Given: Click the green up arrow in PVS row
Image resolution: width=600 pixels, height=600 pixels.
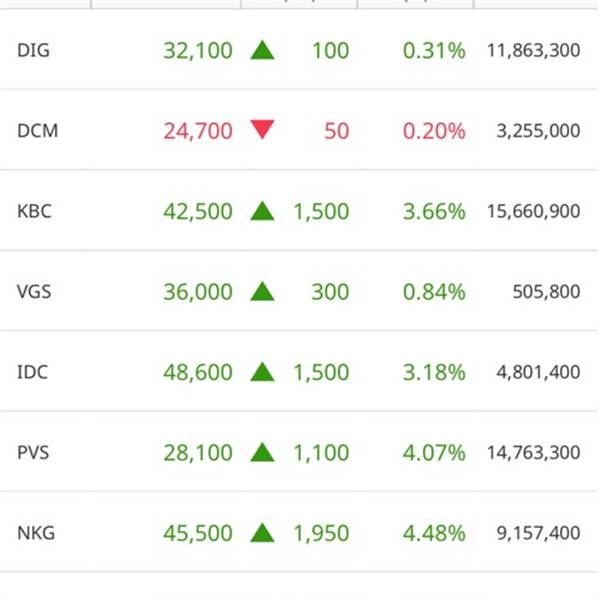Looking at the screenshot, I should pos(262,452).
